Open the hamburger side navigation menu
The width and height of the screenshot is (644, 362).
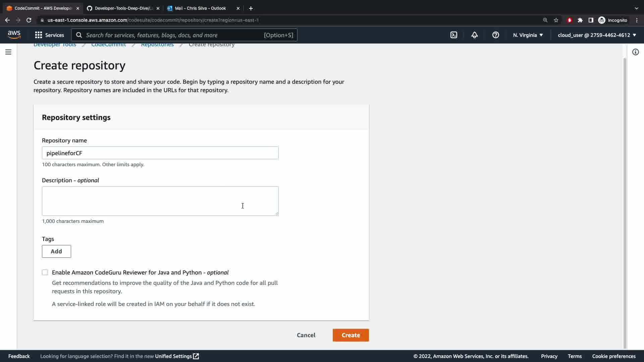tap(8, 52)
